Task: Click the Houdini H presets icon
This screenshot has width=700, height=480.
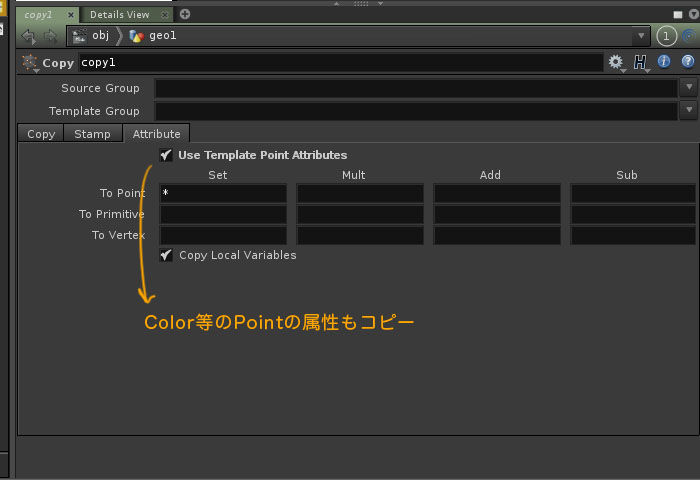Action: [640, 62]
